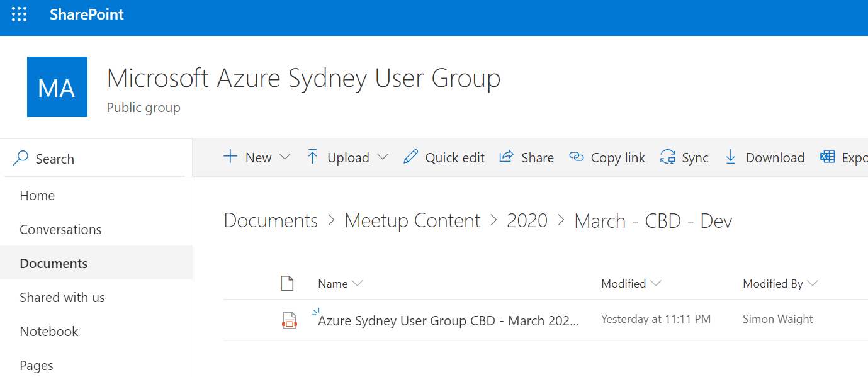This screenshot has height=377, width=868.
Task: Click the SharePoint header link
Action: [x=87, y=14]
